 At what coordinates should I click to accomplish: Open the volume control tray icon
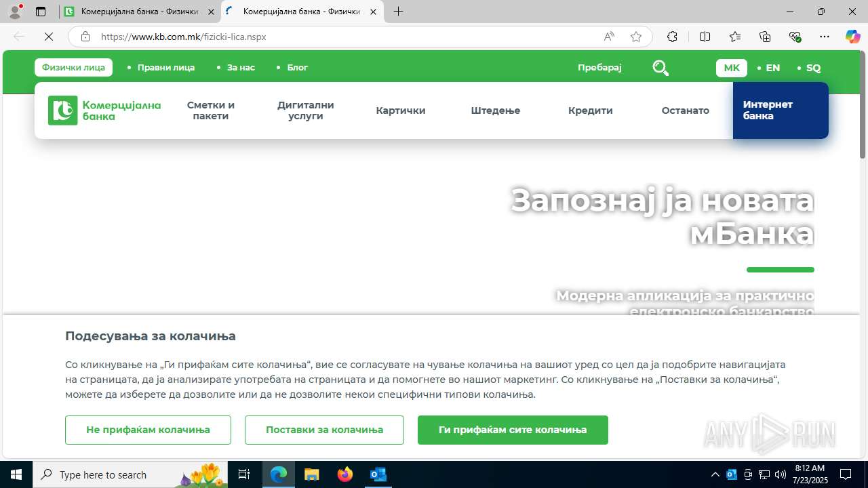781,474
